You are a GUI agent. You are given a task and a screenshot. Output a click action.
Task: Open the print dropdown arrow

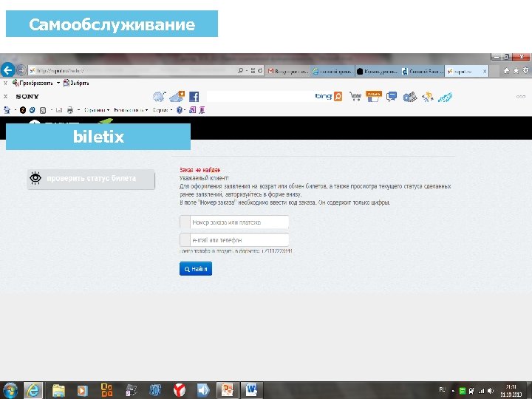tap(78, 110)
